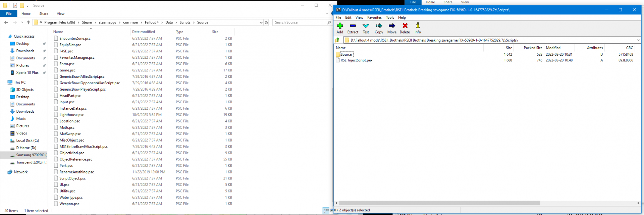Expand the Explorer ribbon chevron
The width and height of the screenshot is (644, 215).
pos(327,14)
